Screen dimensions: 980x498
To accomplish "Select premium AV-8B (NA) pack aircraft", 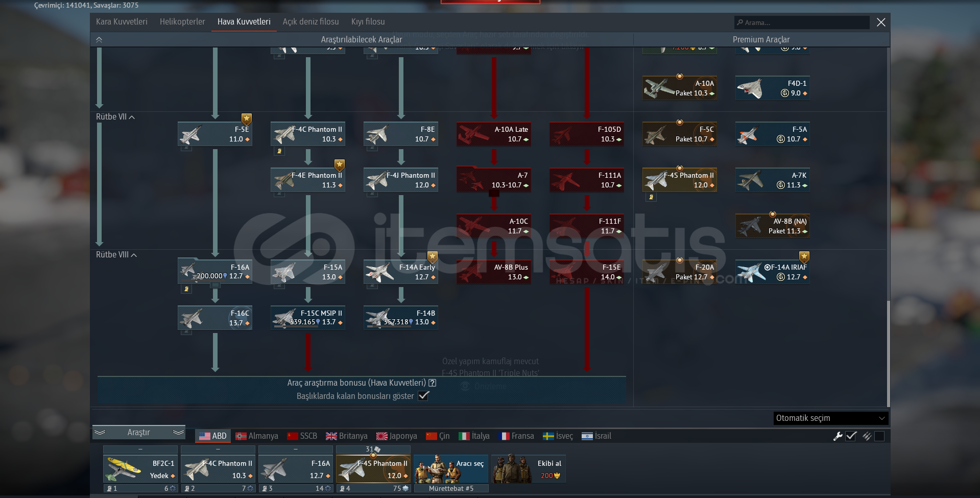I will [x=773, y=226].
